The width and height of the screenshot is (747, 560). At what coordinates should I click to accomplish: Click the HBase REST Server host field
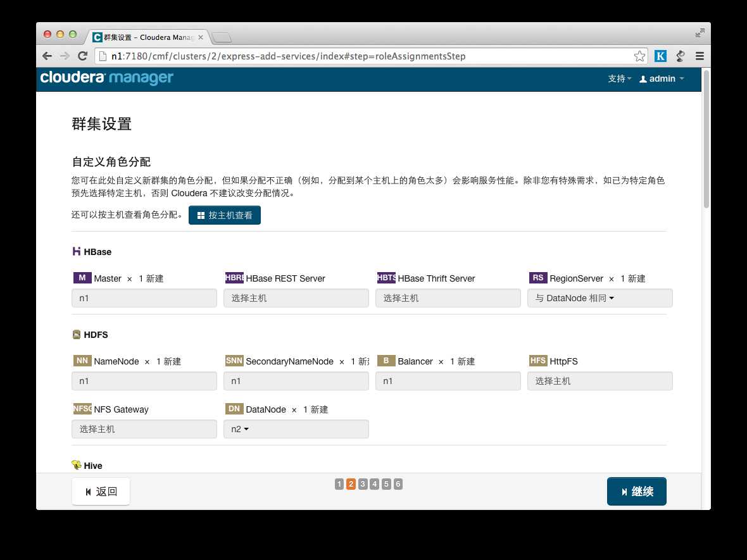(x=296, y=298)
